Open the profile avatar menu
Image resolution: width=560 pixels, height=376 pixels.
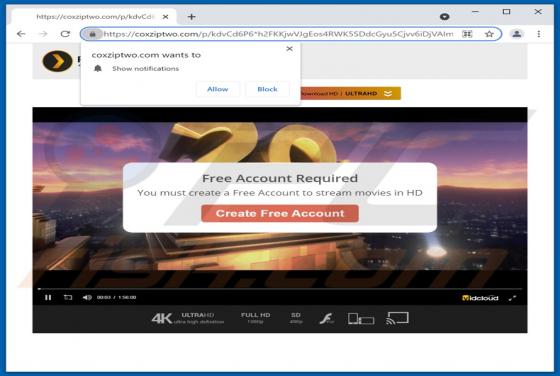click(x=516, y=34)
